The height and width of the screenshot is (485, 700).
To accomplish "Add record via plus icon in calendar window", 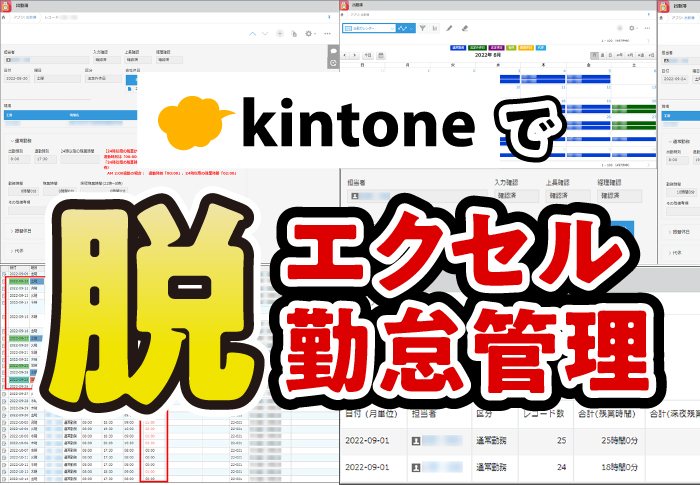I will (x=620, y=28).
